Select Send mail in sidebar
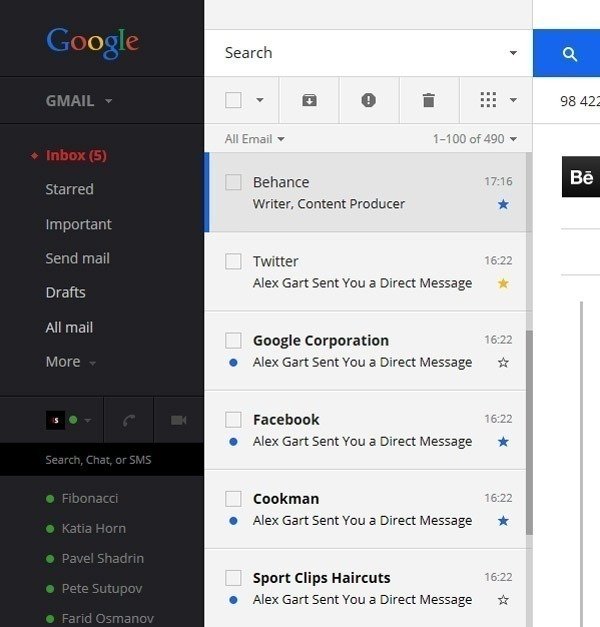 pos(78,258)
